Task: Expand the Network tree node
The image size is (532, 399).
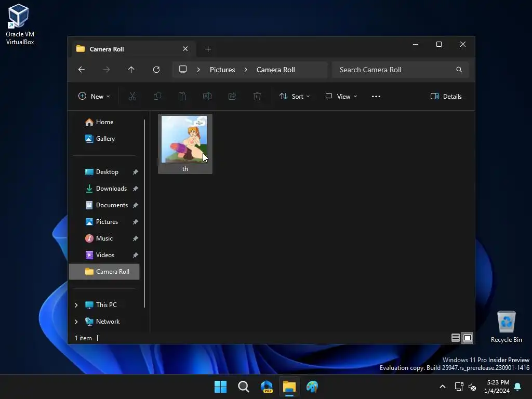Action: click(76, 322)
